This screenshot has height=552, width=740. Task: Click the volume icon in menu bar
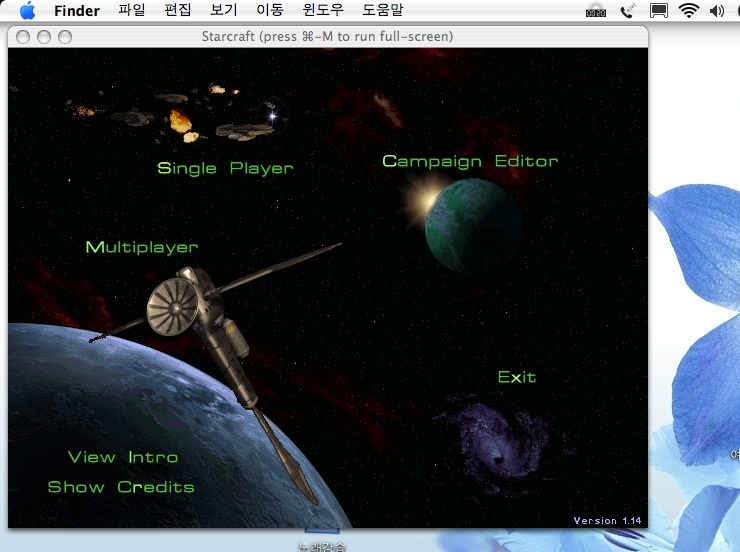pos(716,10)
